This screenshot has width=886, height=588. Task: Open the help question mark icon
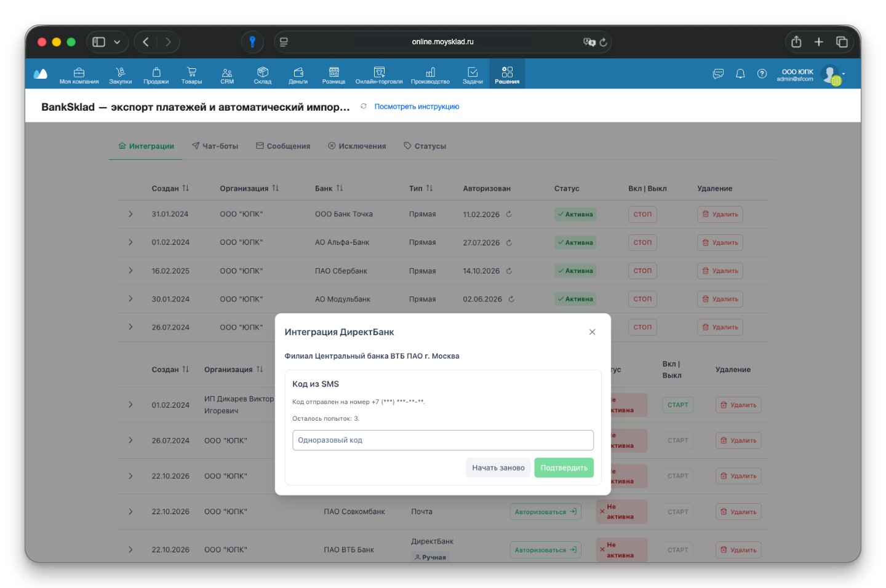[x=762, y=74]
